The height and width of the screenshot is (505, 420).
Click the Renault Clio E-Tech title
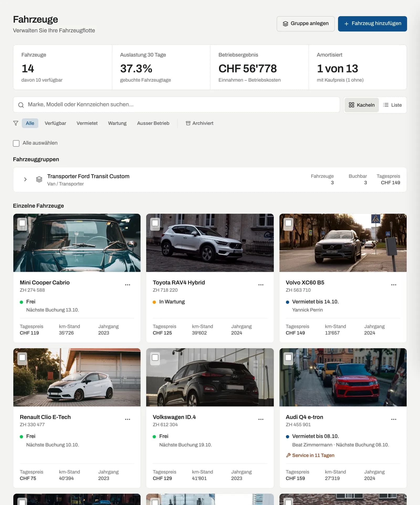(45, 417)
